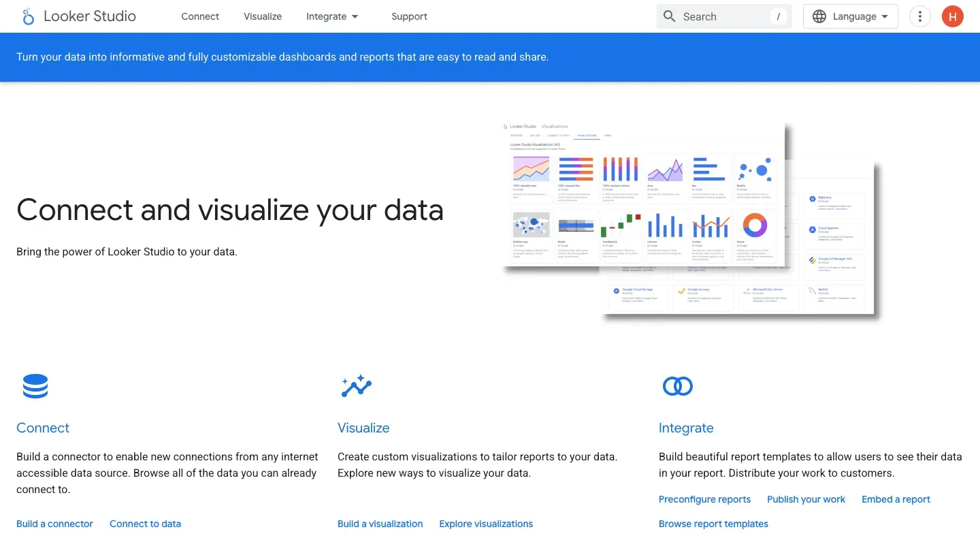Viewport: 980px width, 553px height.
Task: Click the bubble chart thumbnail in hero image
Action: pos(755,169)
